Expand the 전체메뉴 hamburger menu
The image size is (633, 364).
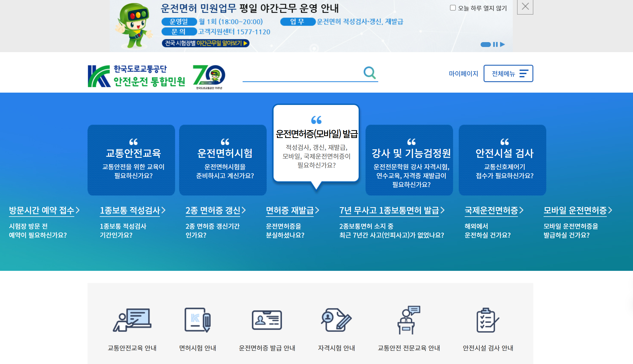tap(508, 73)
